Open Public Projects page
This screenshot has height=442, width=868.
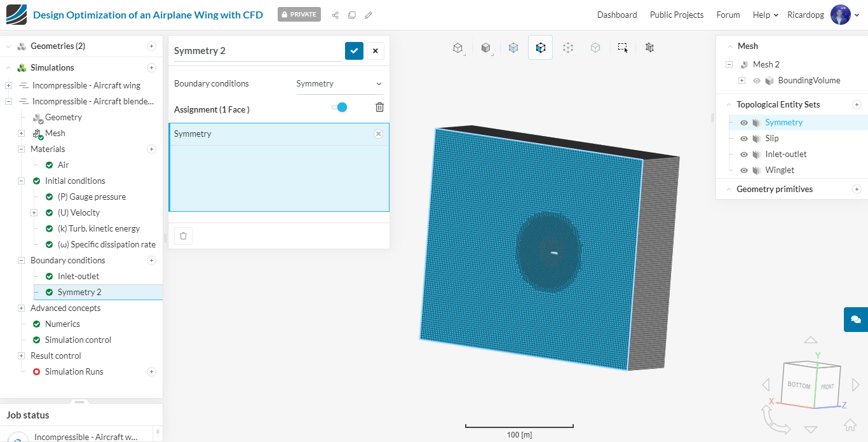click(677, 15)
